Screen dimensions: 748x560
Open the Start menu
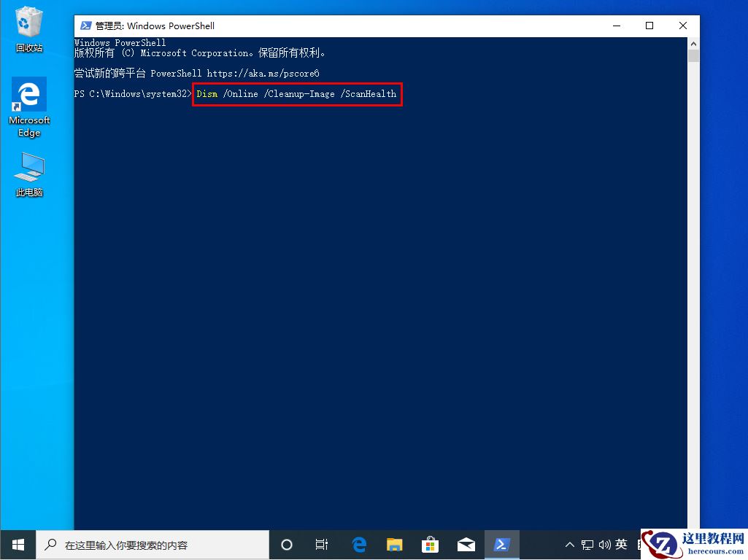[18, 545]
